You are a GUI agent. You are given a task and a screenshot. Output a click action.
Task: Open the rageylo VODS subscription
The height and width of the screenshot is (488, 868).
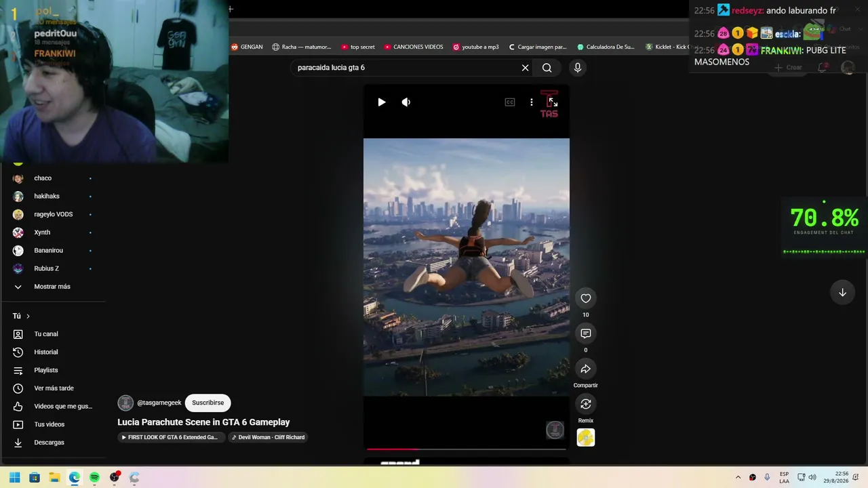point(53,214)
